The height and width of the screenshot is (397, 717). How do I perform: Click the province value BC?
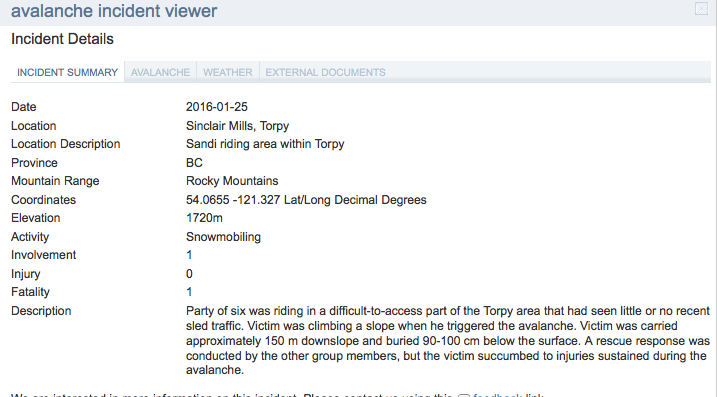coord(194,163)
